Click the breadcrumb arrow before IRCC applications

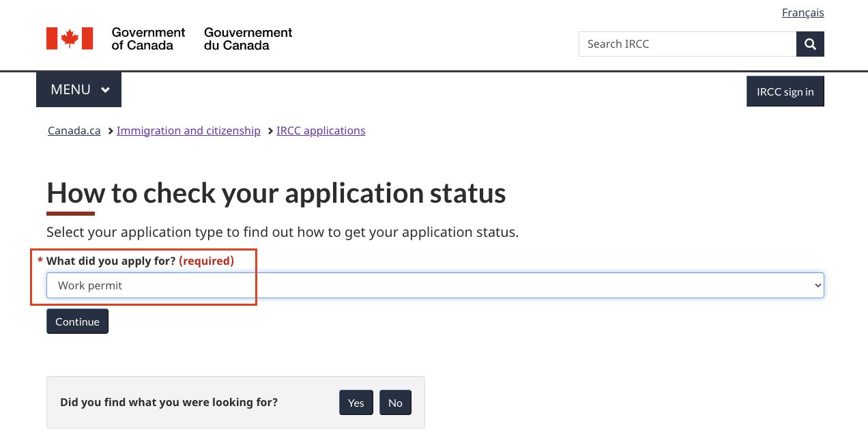pos(270,131)
